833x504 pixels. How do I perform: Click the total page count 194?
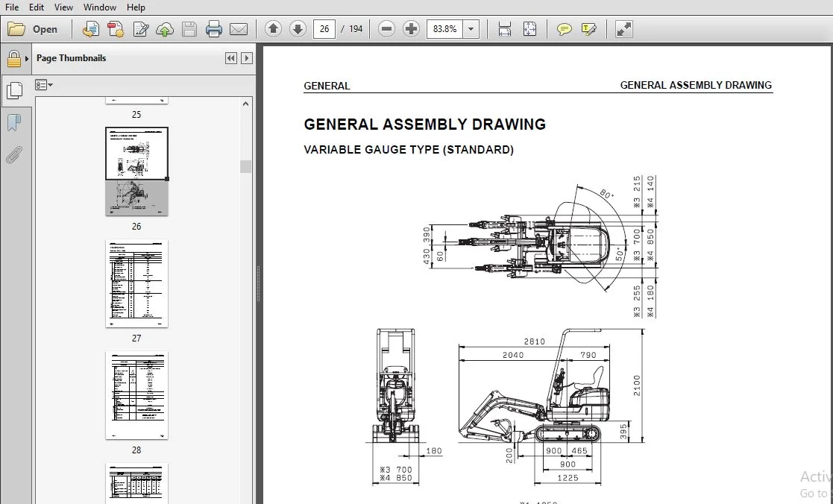(356, 28)
